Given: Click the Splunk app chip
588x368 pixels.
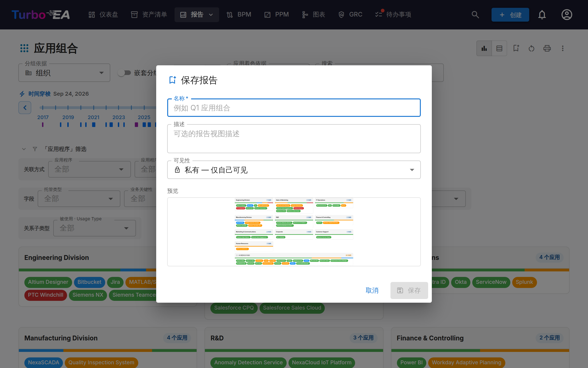Looking at the screenshot, I should click(x=524, y=282).
